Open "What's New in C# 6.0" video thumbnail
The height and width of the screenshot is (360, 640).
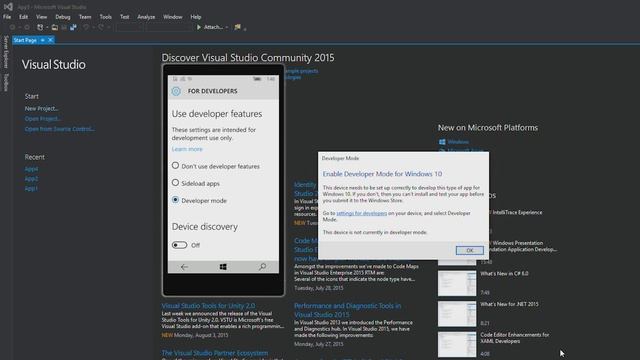coord(457,283)
